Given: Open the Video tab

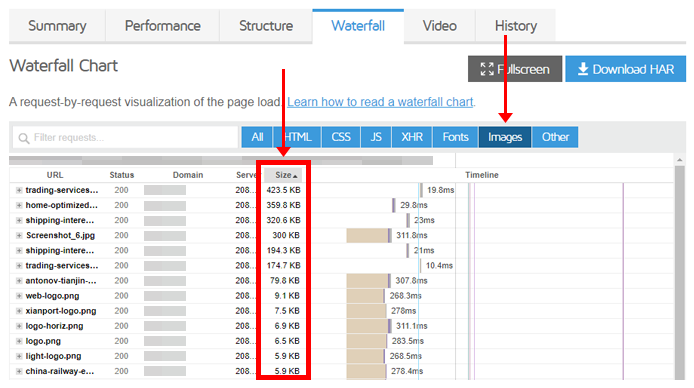Looking at the screenshot, I should [x=440, y=26].
